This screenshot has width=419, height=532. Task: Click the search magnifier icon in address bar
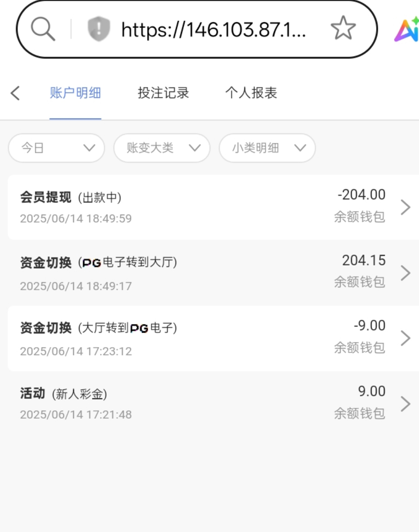point(43,29)
